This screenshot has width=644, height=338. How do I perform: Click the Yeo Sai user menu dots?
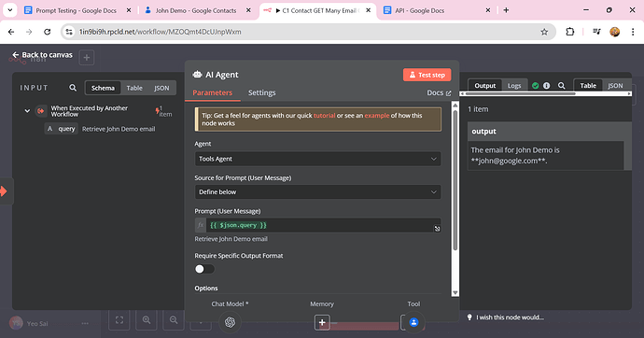tap(85, 323)
